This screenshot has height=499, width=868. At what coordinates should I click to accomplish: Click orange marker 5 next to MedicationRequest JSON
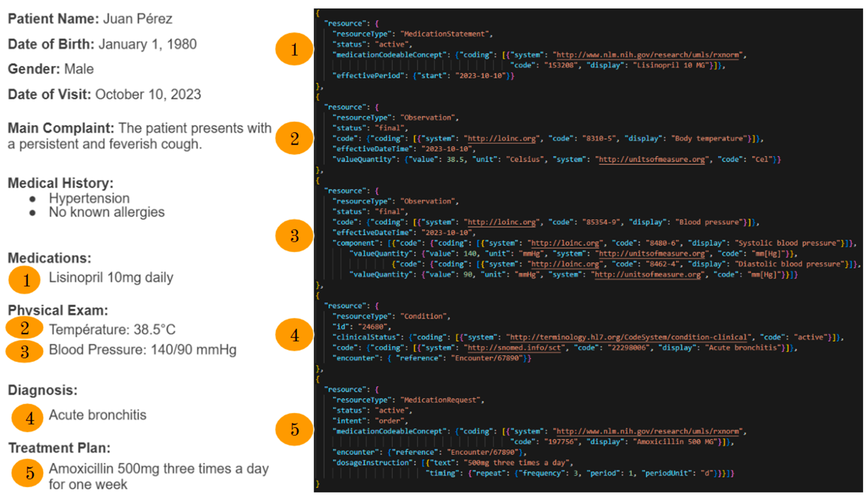pyautogui.click(x=294, y=429)
